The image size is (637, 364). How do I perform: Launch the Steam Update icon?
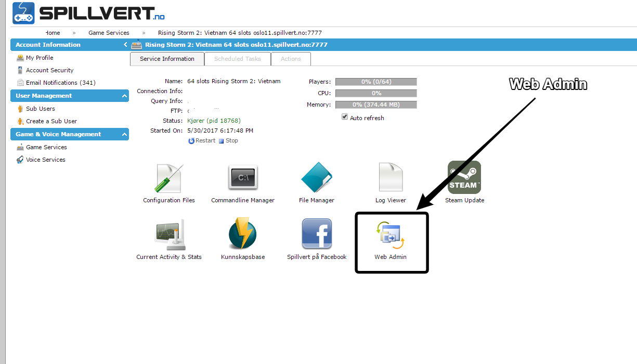click(x=464, y=177)
